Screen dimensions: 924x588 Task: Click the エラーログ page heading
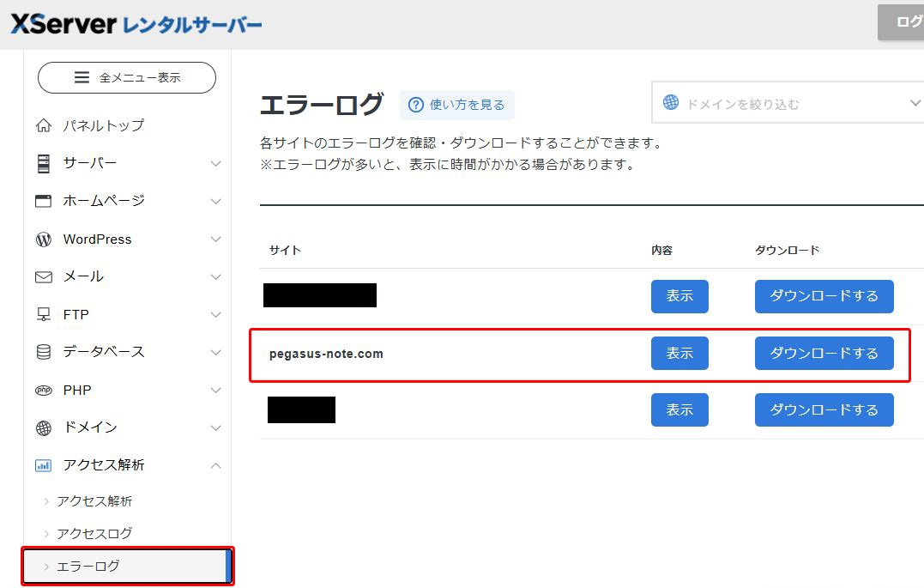322,105
